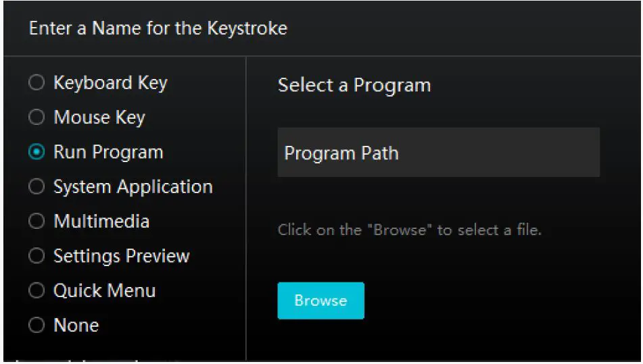Screen dimensions: 643x364
Task: Click the "Keyboard Key" label text
Action: coord(110,83)
